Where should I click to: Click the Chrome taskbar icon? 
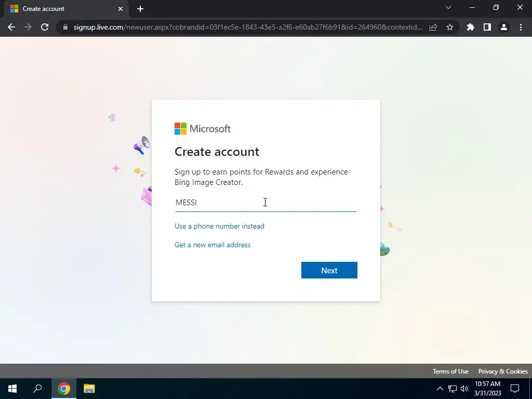pos(64,389)
